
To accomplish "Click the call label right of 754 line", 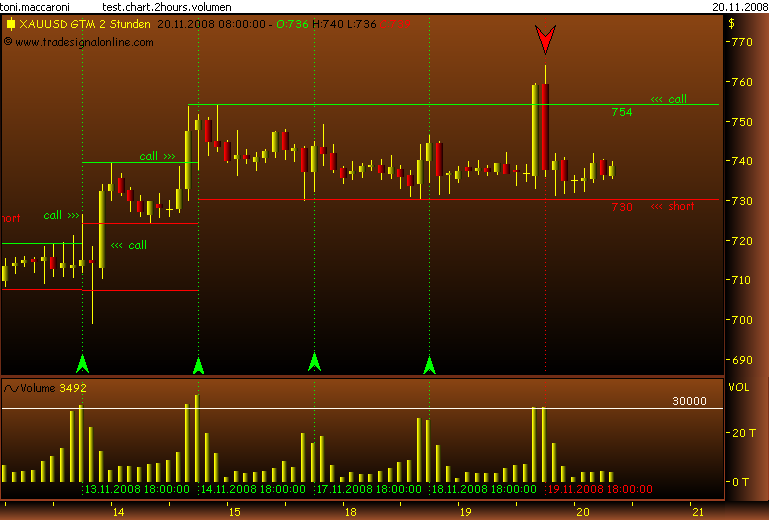I will [668, 99].
